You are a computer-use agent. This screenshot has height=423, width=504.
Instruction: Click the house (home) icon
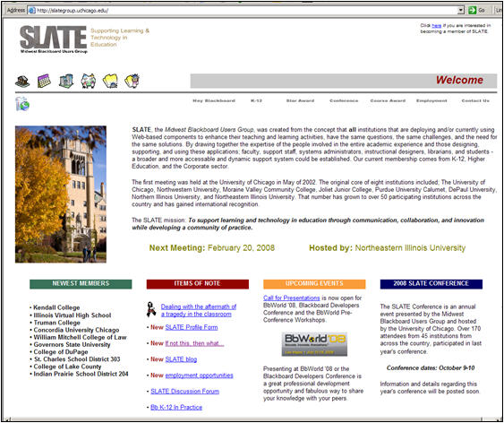[x=22, y=82]
